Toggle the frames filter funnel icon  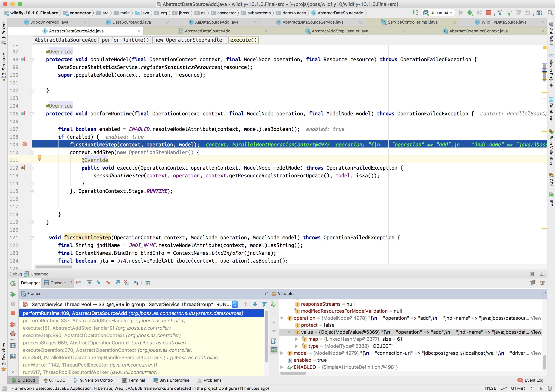pos(264,304)
